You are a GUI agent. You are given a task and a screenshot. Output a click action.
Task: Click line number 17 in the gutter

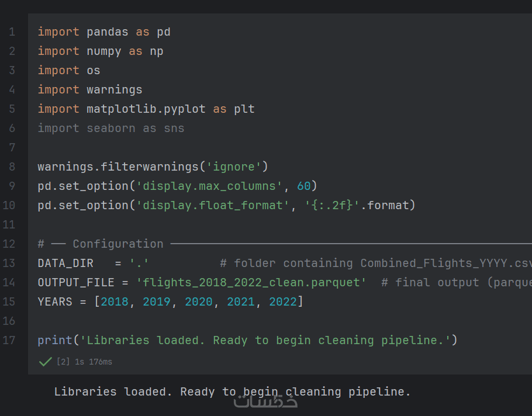coord(9,340)
